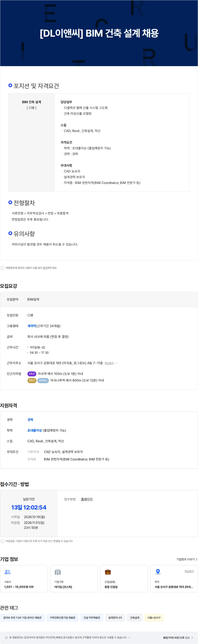198x644 pixels.
Task: Click the 서류전형 > 직무적성검사 process text
Action: pyautogui.click(x=40, y=213)
